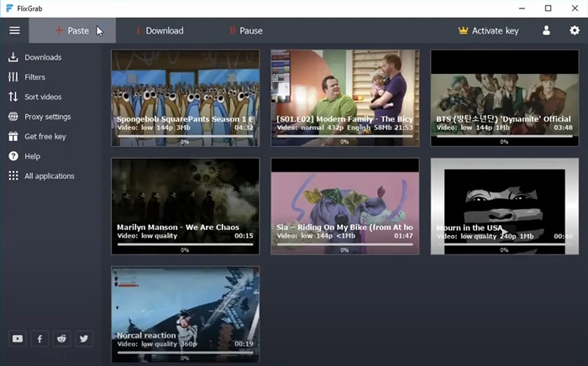Open Sort videos in sidebar

pos(43,97)
